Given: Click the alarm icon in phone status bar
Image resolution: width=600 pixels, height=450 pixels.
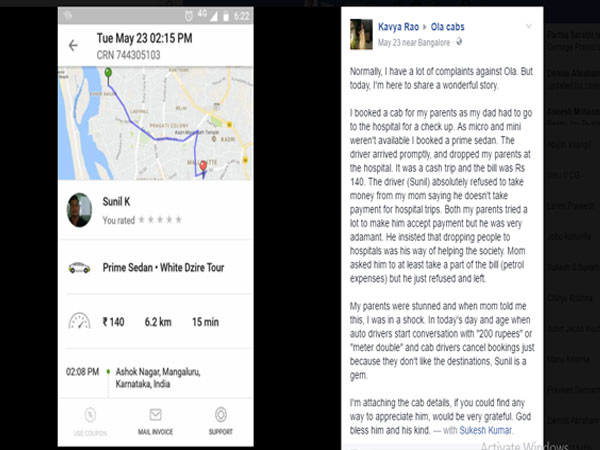Looking at the screenshot, I should coord(189,16).
